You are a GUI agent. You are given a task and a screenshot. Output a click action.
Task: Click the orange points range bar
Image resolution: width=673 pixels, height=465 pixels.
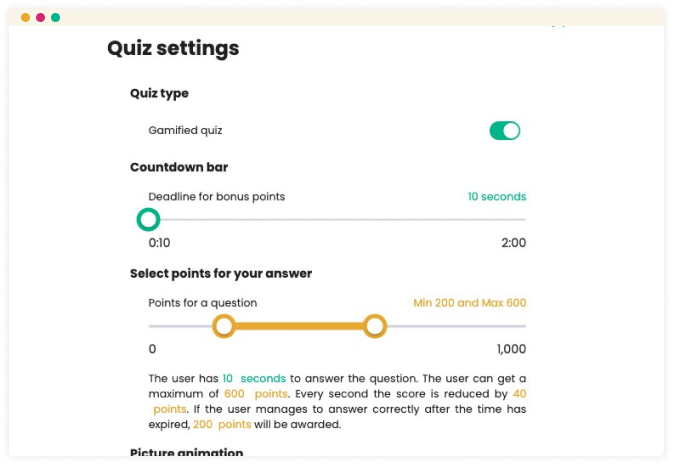click(x=300, y=326)
